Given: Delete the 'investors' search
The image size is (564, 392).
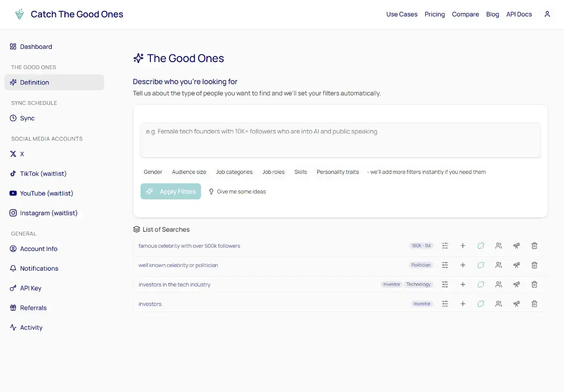Looking at the screenshot, I should (534, 304).
